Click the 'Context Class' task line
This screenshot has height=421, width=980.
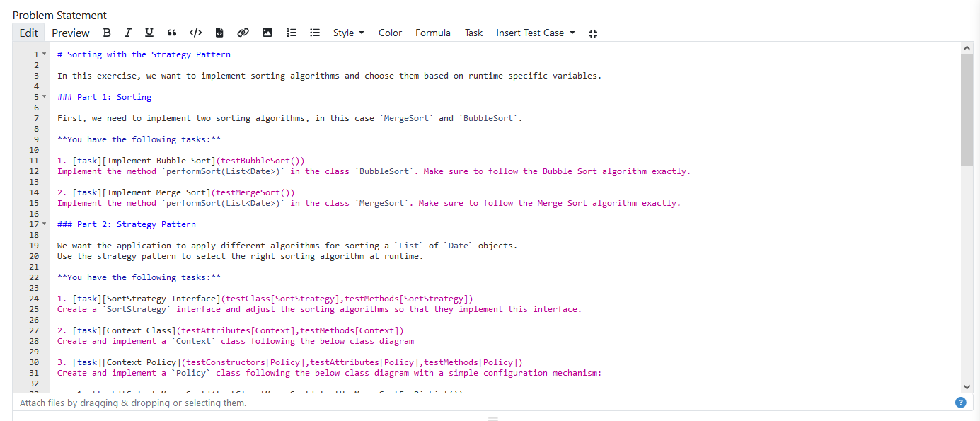231,330
